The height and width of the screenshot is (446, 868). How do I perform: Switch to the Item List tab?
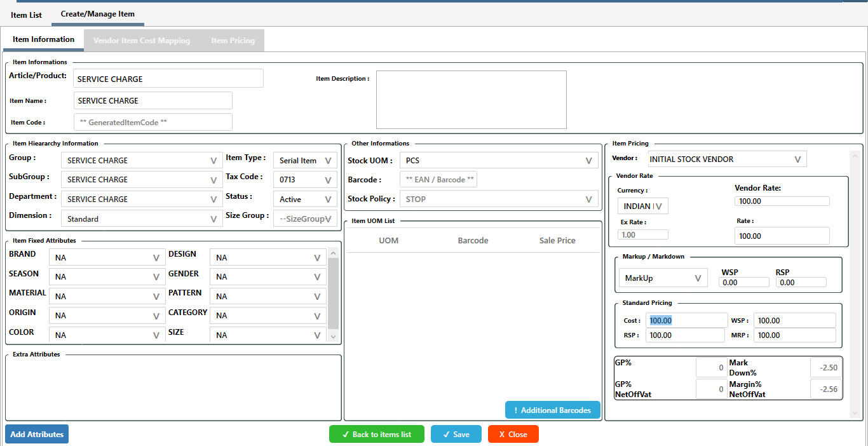pyautogui.click(x=26, y=15)
